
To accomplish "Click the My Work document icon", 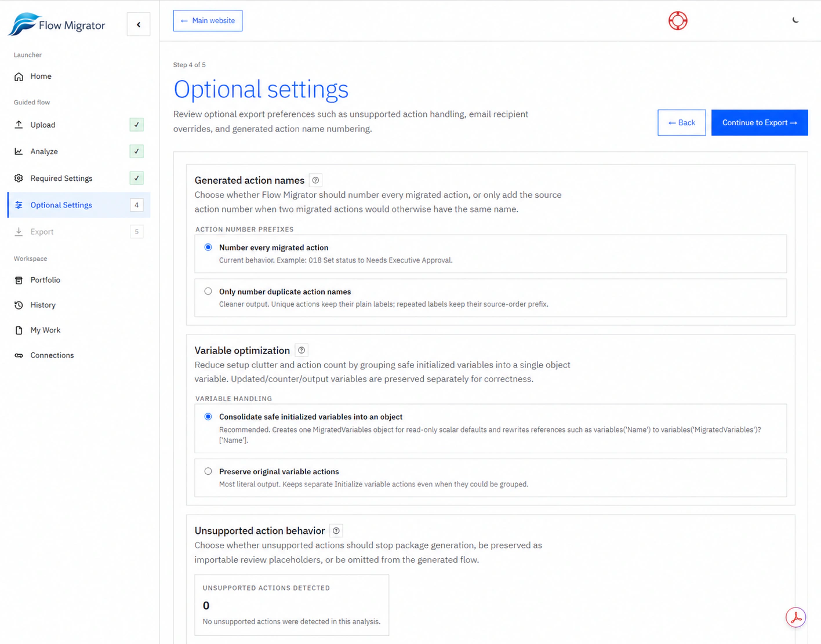I will tap(19, 330).
